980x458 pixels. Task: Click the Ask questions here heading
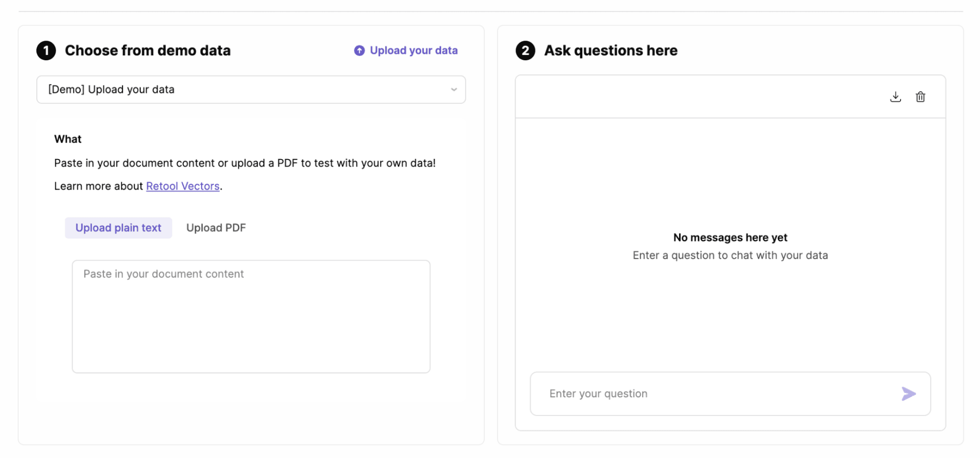tap(610, 50)
